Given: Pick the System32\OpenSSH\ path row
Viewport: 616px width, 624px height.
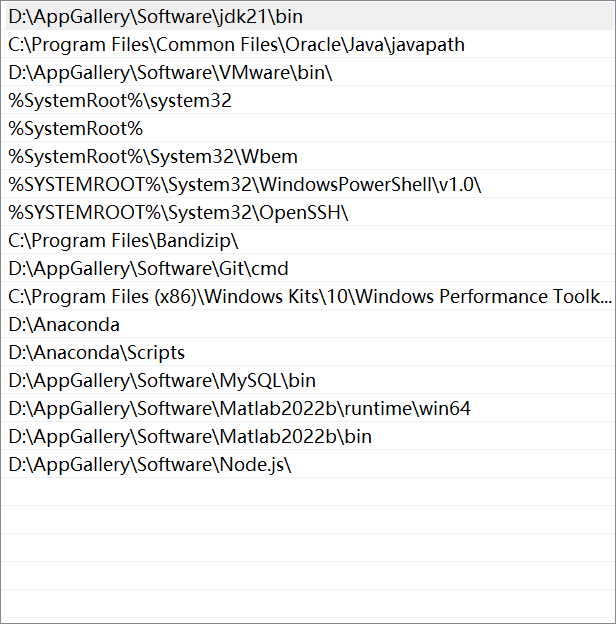Looking at the screenshot, I should coord(308,213).
